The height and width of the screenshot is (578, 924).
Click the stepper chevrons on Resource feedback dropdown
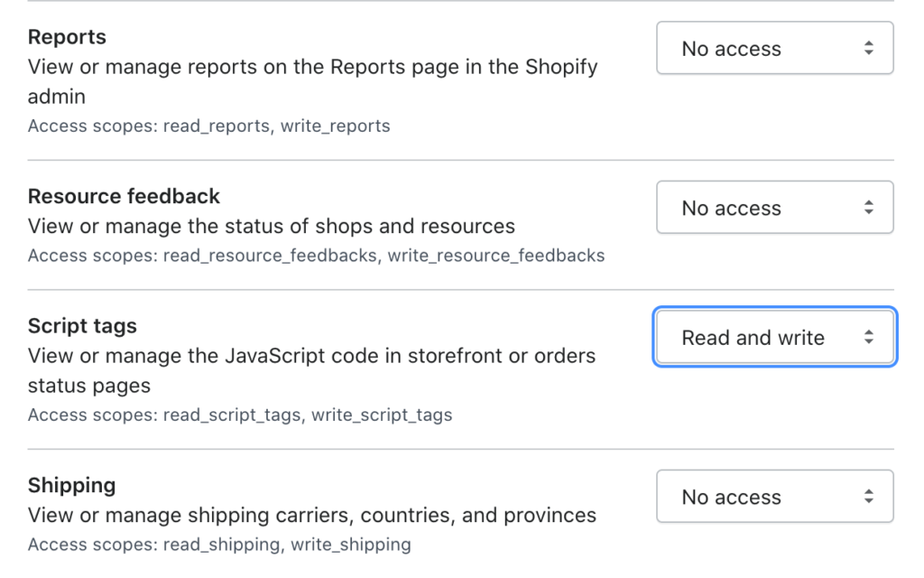click(867, 207)
